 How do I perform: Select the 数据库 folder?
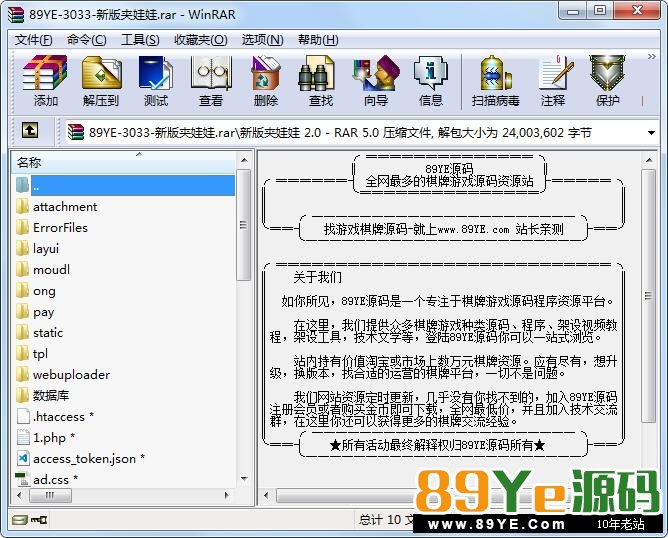(51, 395)
